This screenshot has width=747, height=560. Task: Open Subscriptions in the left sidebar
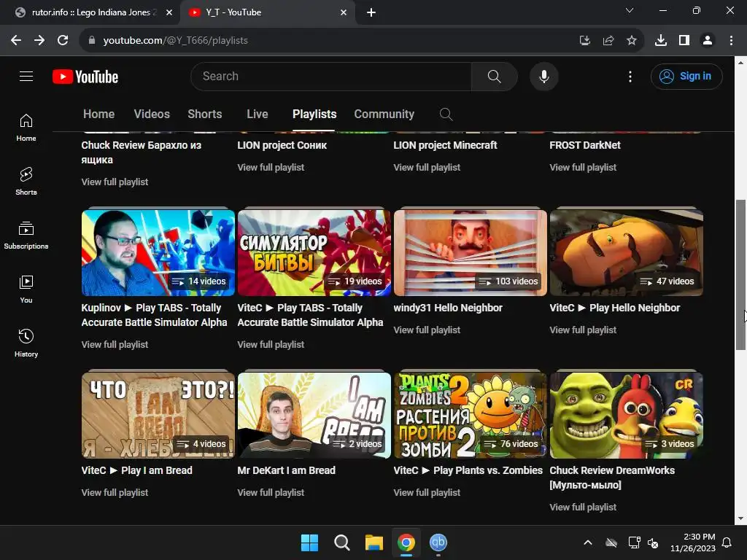click(x=26, y=236)
